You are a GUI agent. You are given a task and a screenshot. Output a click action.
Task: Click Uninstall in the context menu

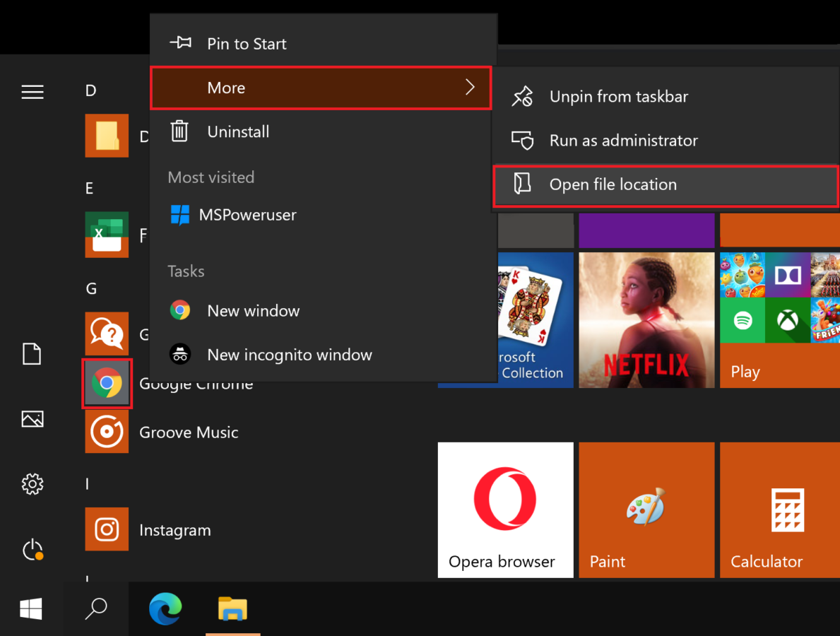pos(238,132)
